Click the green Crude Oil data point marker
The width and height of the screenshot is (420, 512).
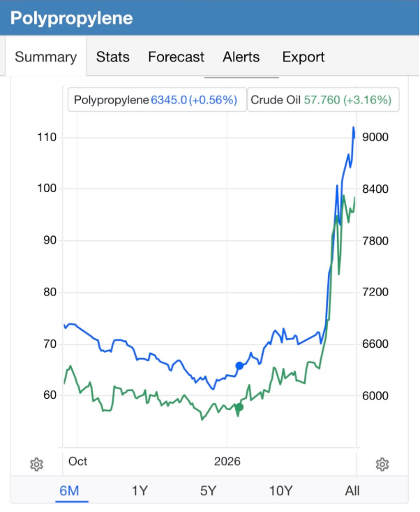[239, 407]
